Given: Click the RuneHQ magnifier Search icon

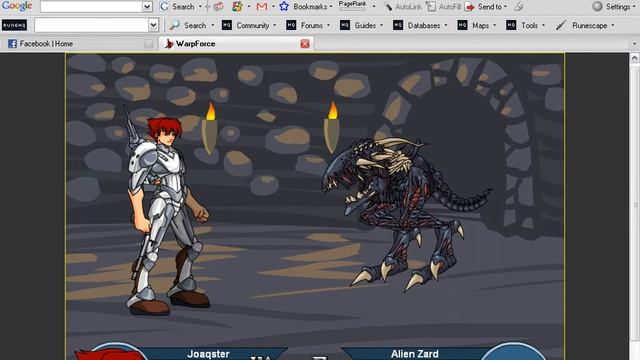Looking at the screenshot, I should tap(175, 25).
